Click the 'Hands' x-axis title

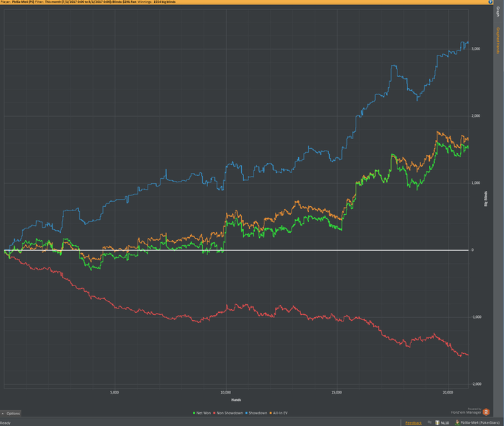tap(236, 400)
